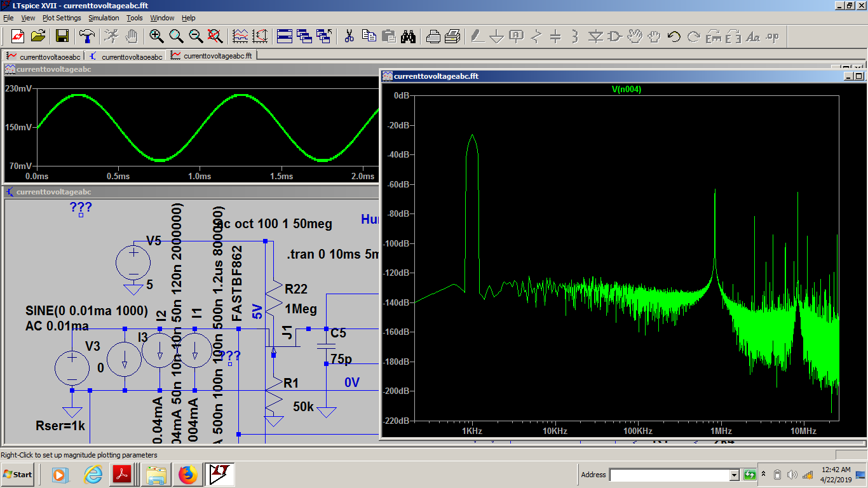
Task: Select the Ground symbol tool
Action: click(x=497, y=36)
